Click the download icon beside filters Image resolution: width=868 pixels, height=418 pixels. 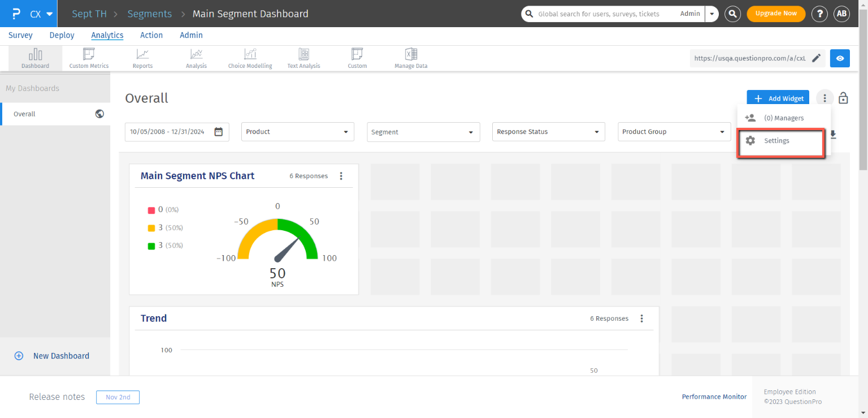[x=832, y=135]
